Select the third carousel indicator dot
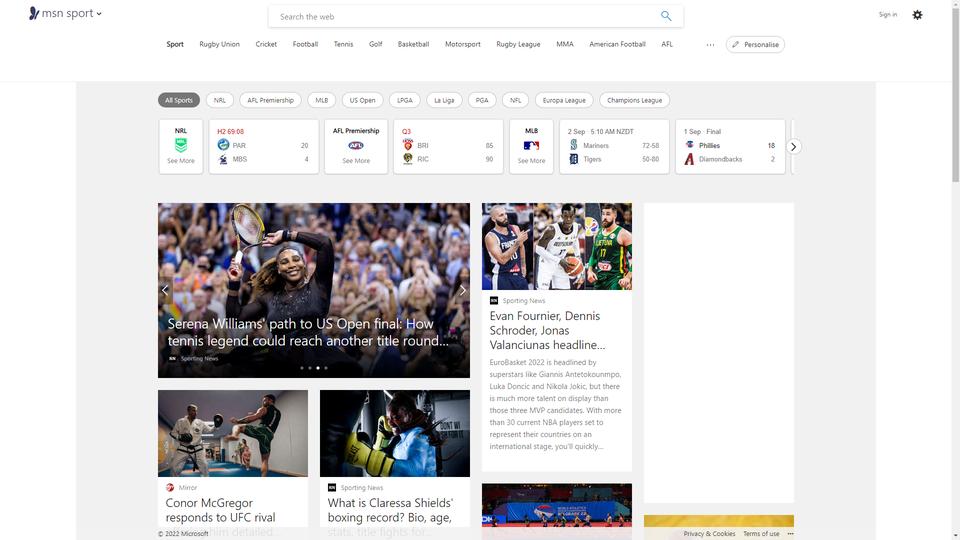The image size is (960, 540). point(318,368)
